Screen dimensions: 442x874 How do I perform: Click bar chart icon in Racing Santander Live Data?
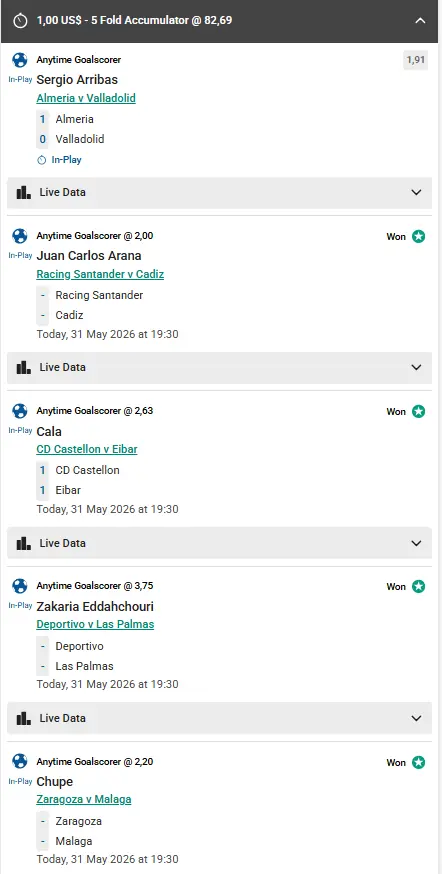(x=23, y=367)
